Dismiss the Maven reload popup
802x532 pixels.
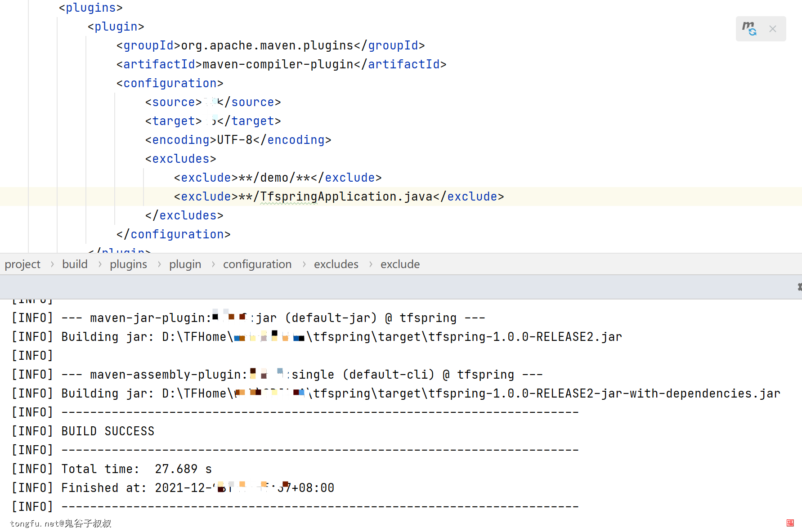773,29
